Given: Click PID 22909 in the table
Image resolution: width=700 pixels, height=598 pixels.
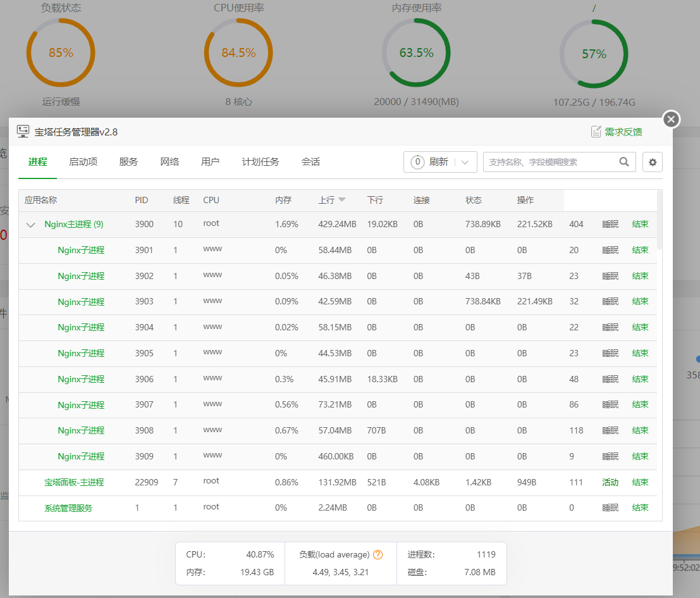Looking at the screenshot, I should (x=147, y=482).
